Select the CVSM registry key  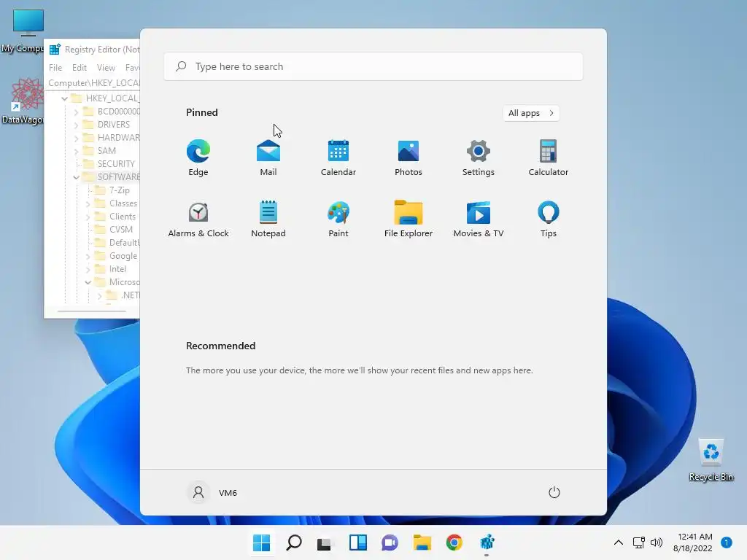click(120, 230)
